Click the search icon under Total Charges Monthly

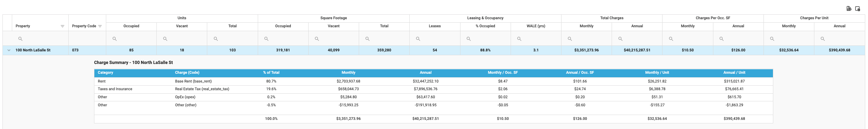pyautogui.click(x=570, y=39)
